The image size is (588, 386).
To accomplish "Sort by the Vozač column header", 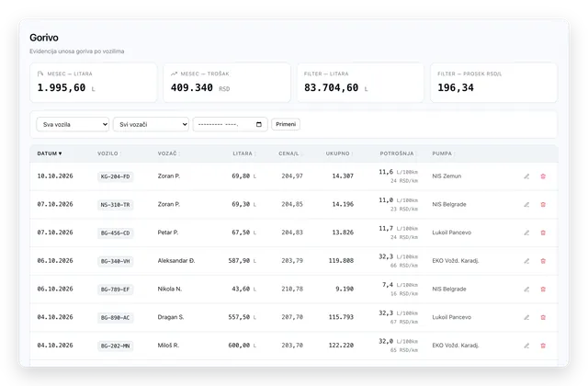I will pyautogui.click(x=168, y=153).
